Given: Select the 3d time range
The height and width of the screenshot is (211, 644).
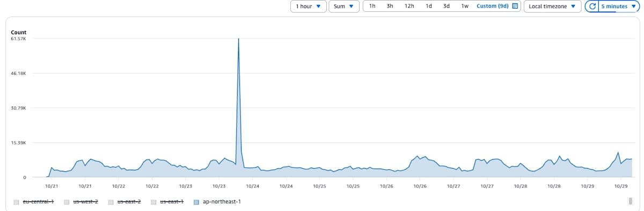Looking at the screenshot, I should [447, 6].
